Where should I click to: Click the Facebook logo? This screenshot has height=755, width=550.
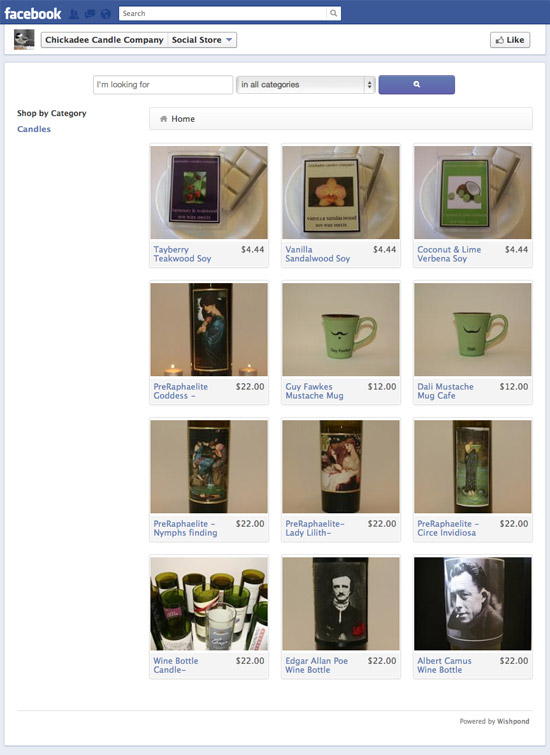[33, 13]
